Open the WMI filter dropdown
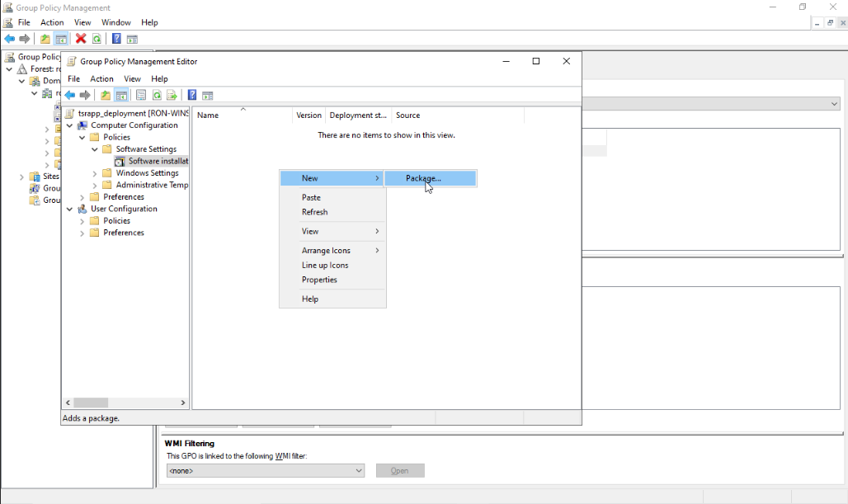Screen dimensions: 848x504 (359, 471)
